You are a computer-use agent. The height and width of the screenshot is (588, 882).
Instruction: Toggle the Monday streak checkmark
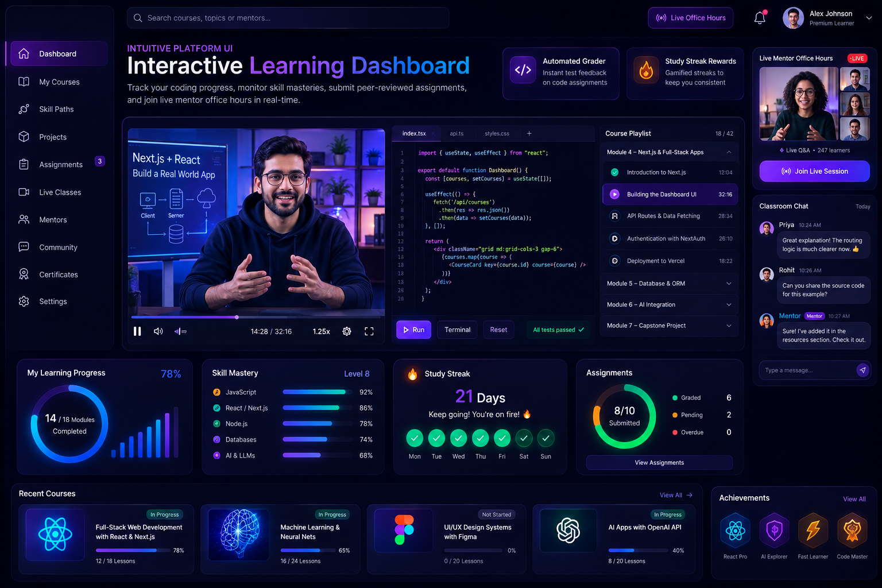click(415, 438)
